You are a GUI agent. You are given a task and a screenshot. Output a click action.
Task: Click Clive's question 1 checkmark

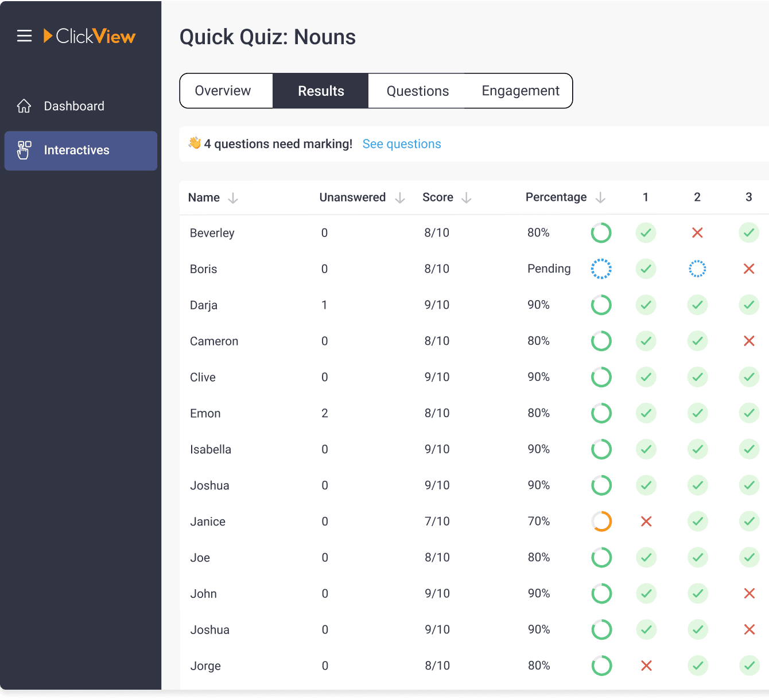(x=646, y=377)
